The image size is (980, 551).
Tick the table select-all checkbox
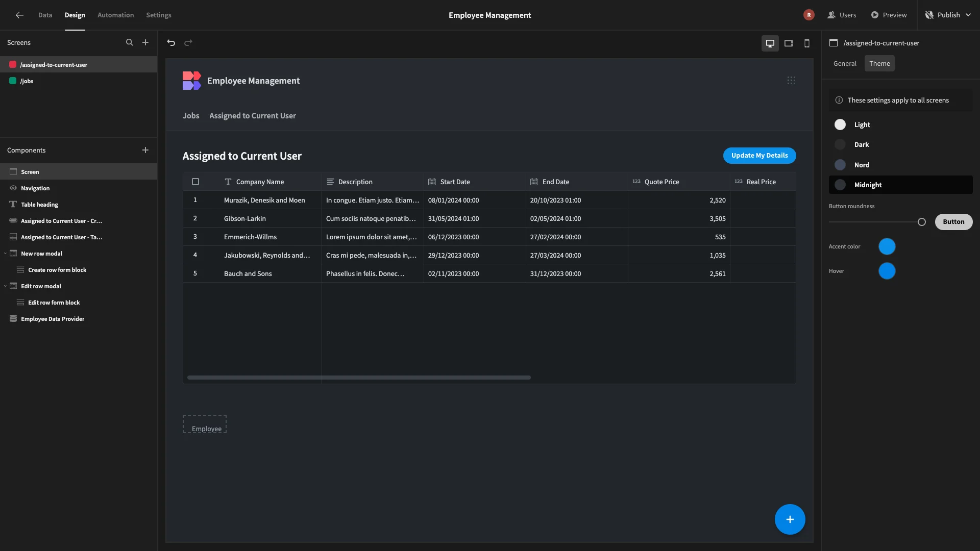[x=195, y=182]
